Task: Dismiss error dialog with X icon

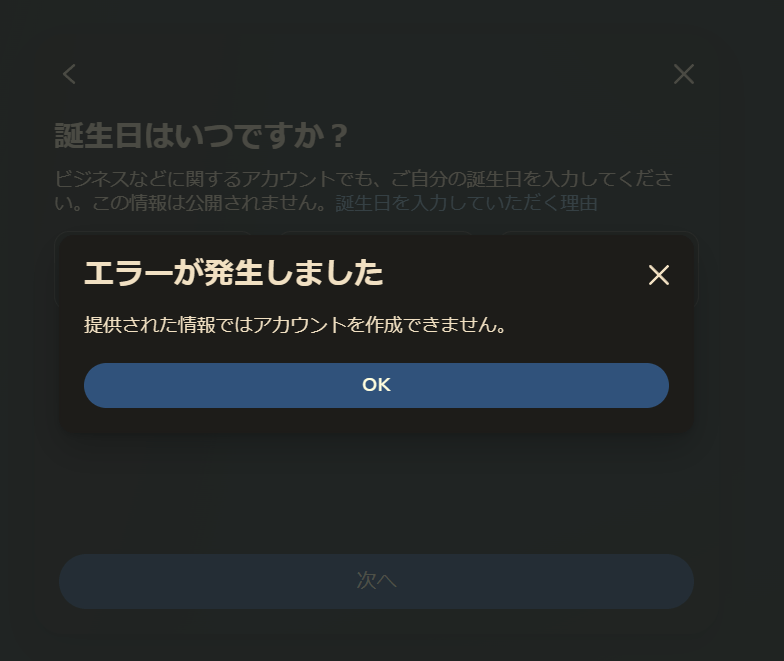Action: 658,275
